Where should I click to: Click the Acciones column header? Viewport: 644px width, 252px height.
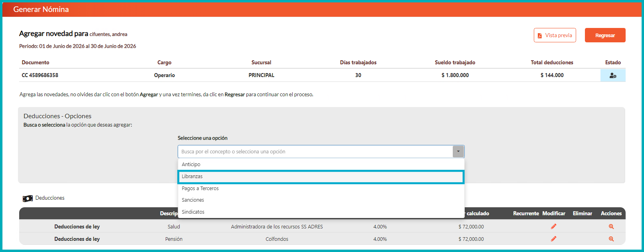(x=611, y=214)
